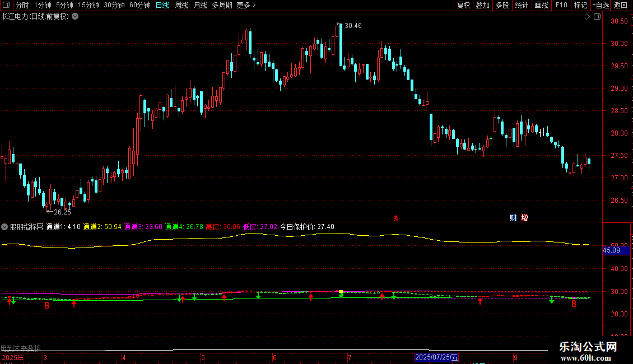
Task: Click the month 4 timeline label
Action: pyautogui.click(x=124, y=357)
